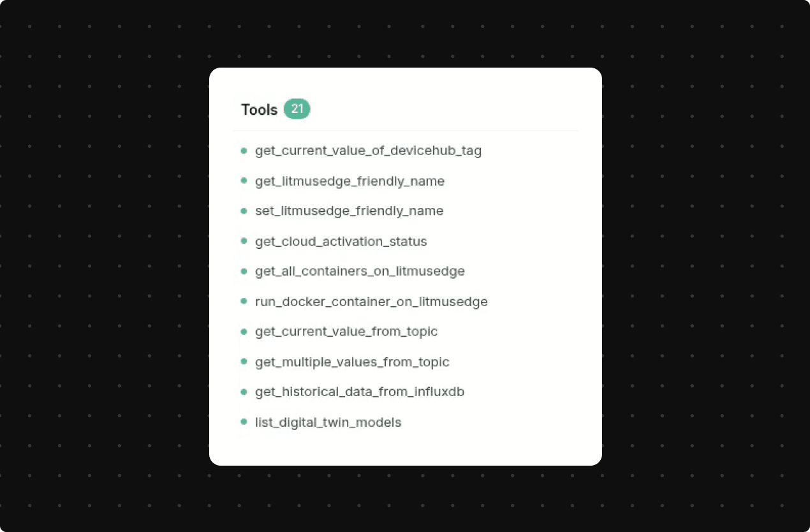Click the dot beside get_all_containers_on_litmusedge

click(x=244, y=271)
